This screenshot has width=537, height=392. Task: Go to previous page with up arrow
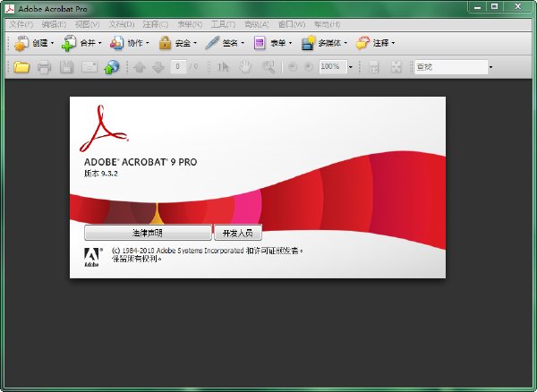coord(139,67)
